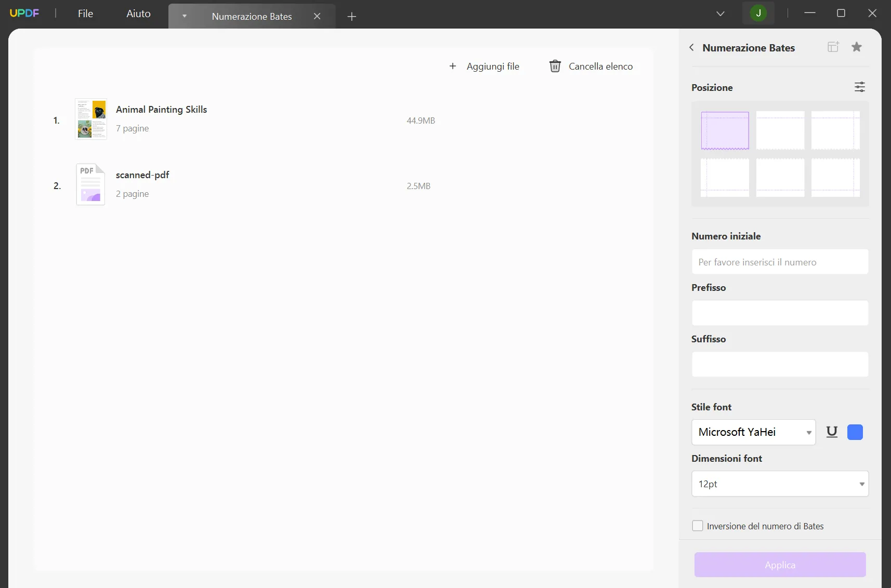
Task: Select the top-left position box
Action: click(725, 130)
